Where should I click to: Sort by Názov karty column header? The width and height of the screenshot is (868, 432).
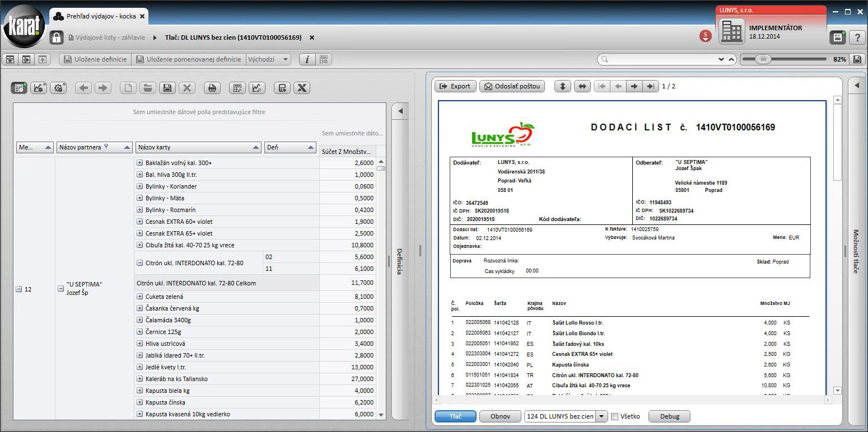pyautogui.click(x=199, y=147)
